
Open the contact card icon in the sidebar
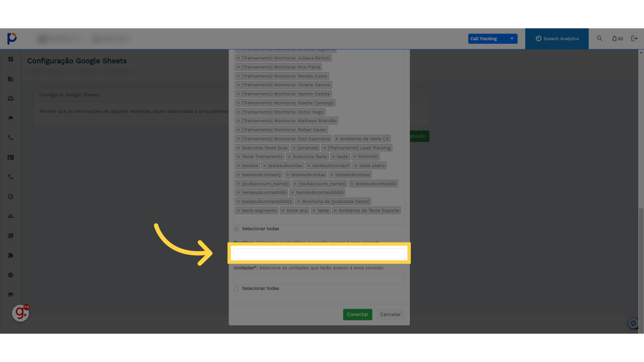click(11, 158)
